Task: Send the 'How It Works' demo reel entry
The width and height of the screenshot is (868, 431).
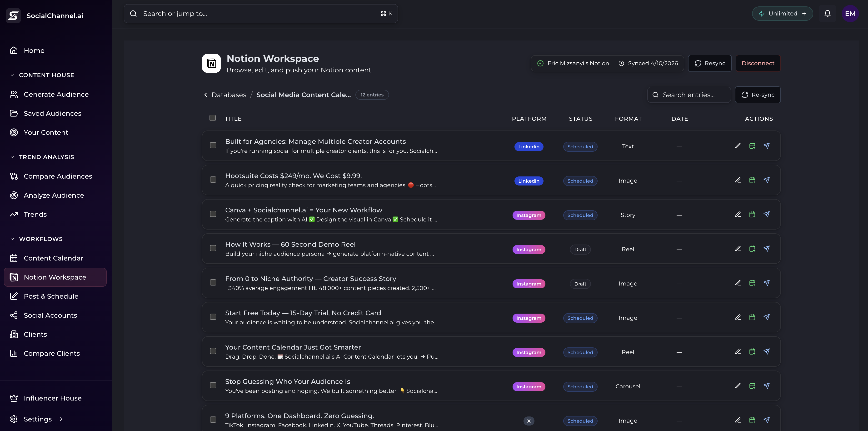Action: coord(767,249)
